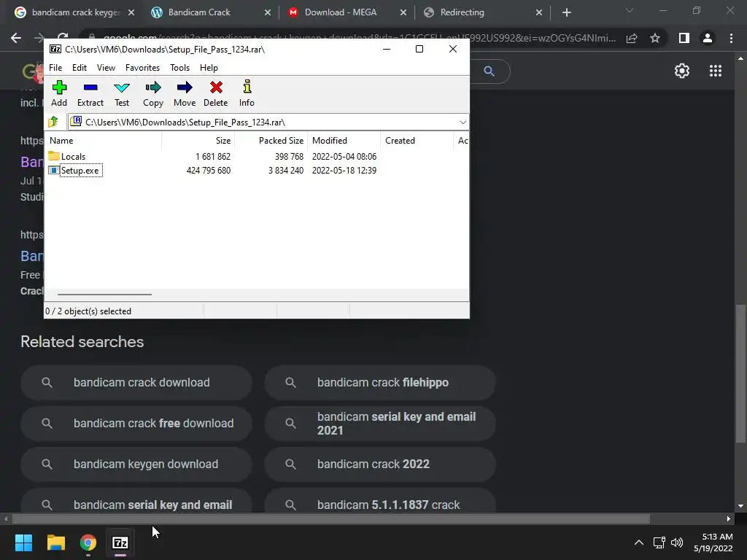Click the Add button in 7-Zip toolbar
Screen dimensions: 747x560
coord(59,93)
